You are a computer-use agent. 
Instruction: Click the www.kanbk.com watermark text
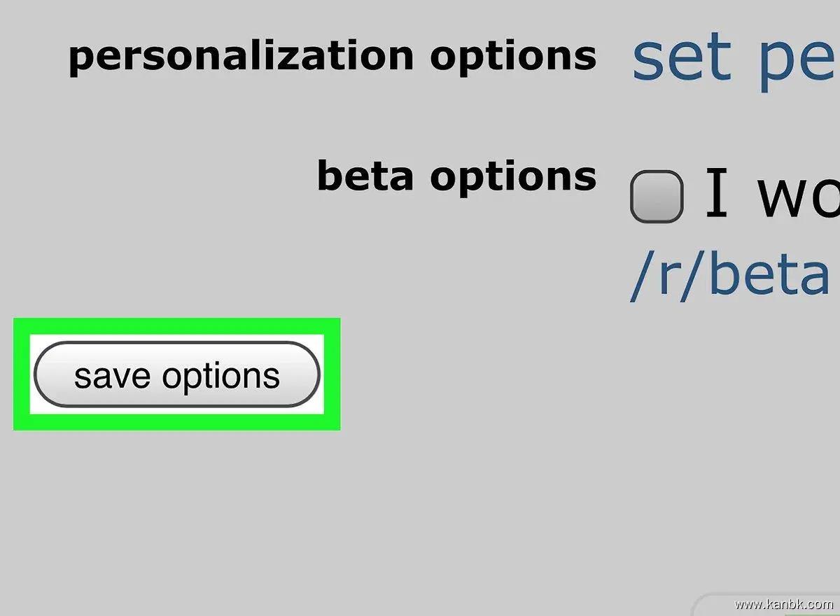coord(784,603)
